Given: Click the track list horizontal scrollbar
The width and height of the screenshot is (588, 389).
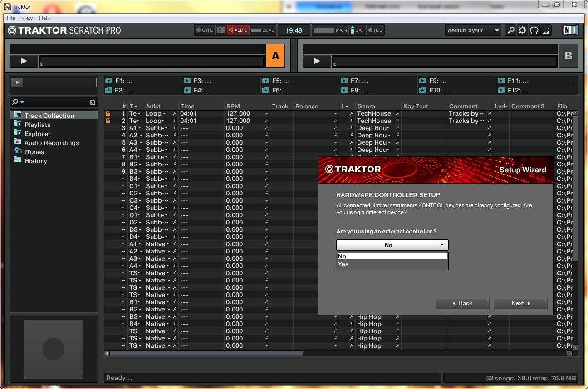Looking at the screenshot, I should coord(206,353).
